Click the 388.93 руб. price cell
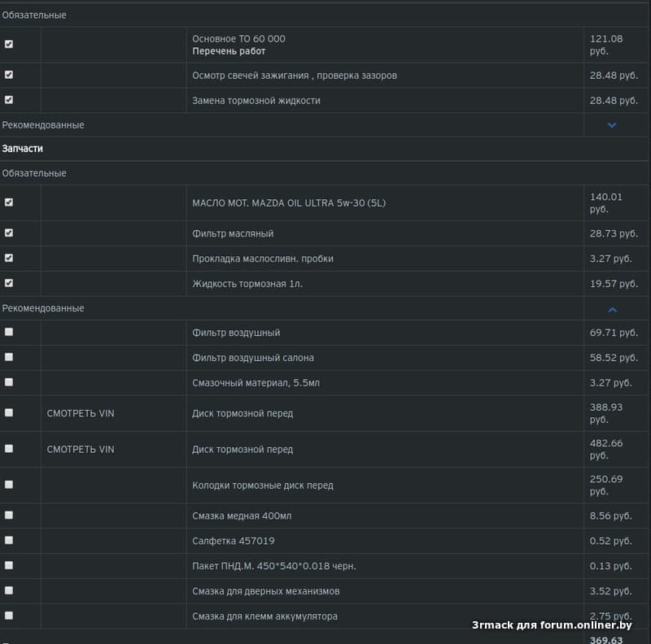The image size is (651, 644). coord(605,413)
